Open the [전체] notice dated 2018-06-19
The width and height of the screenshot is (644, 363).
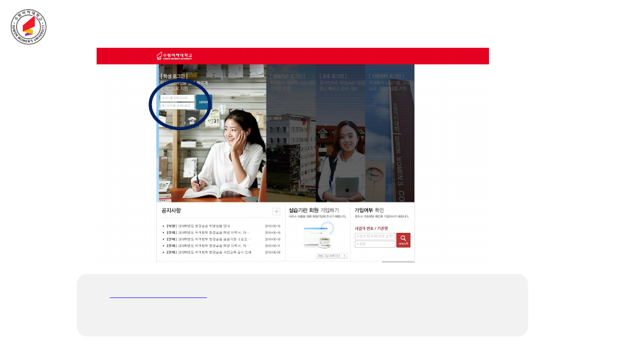click(208, 233)
